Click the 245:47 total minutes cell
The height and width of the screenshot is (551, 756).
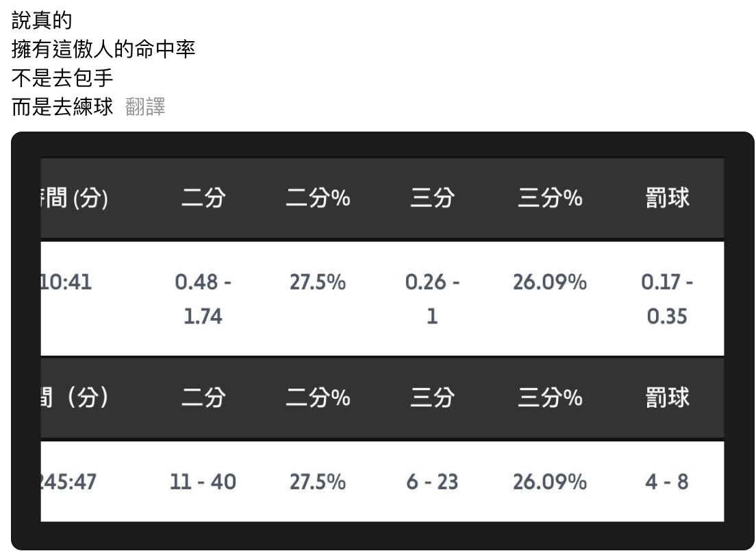click(x=67, y=482)
